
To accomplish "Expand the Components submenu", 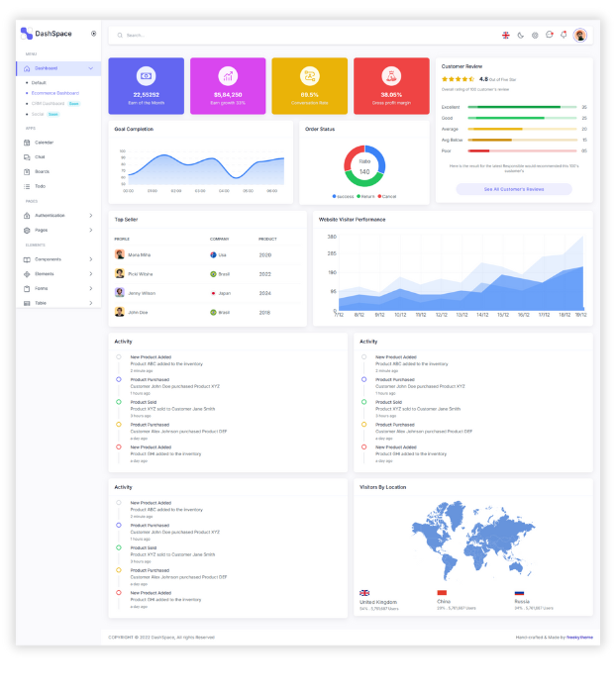I will click(x=91, y=259).
